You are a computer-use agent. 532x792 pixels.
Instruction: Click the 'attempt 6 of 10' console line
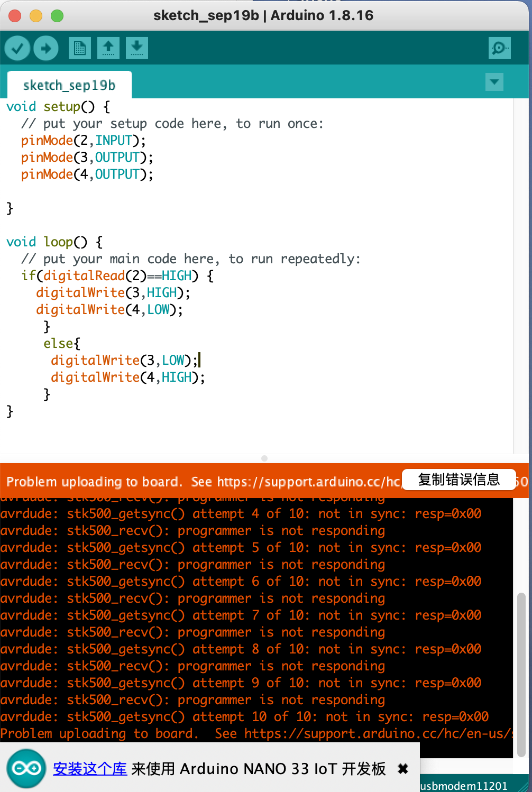click(241, 581)
